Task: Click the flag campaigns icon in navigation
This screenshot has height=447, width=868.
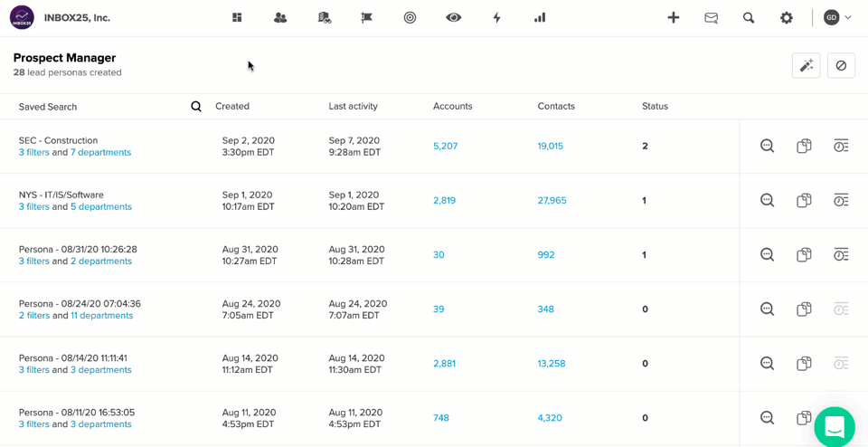Action: pos(366,18)
